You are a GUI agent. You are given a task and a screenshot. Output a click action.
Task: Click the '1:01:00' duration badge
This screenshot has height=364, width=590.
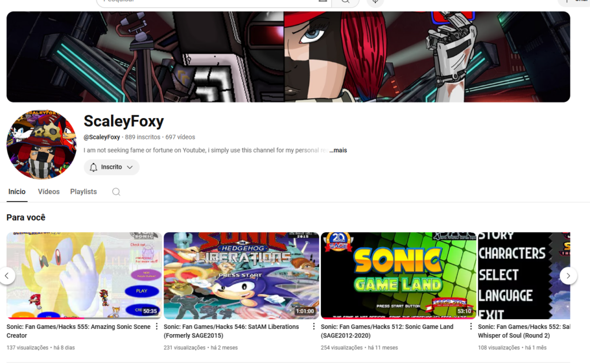coord(305,312)
